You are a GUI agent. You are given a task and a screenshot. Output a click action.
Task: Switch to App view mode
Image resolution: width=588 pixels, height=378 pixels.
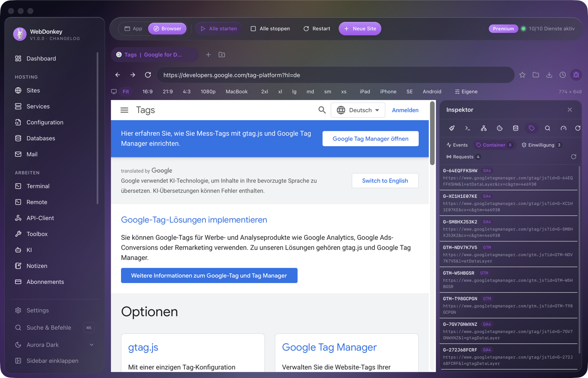point(133,29)
